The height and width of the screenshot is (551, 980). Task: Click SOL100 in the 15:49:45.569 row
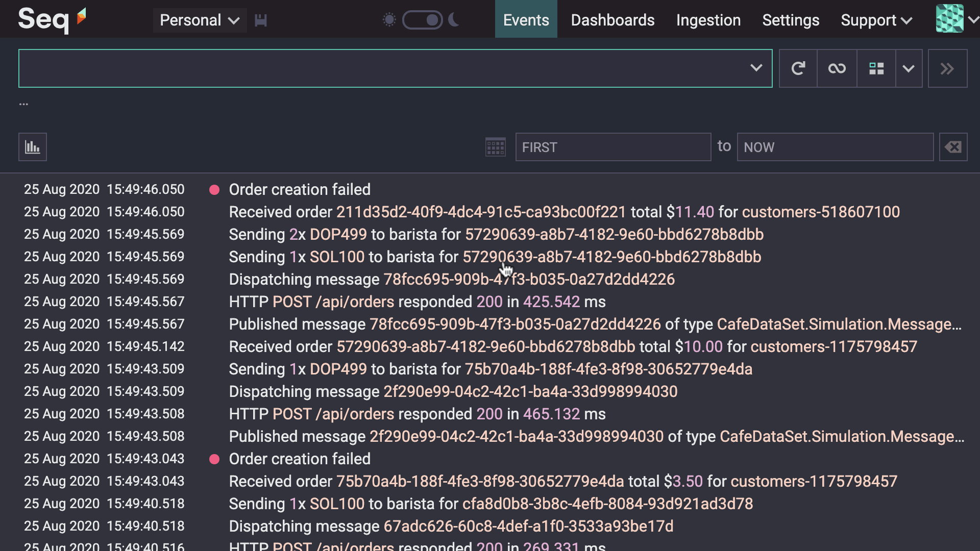(x=337, y=257)
